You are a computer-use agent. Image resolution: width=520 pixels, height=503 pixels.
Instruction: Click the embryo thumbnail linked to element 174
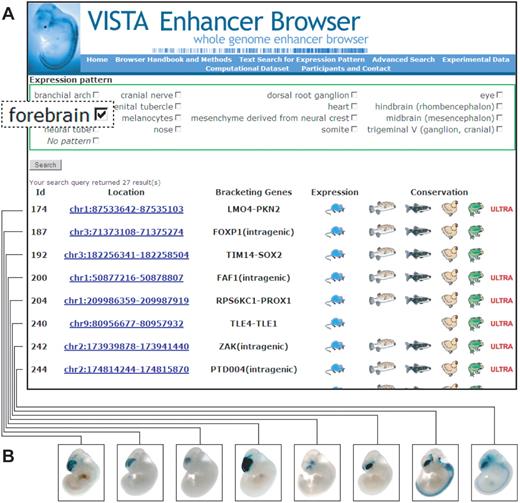81,473
